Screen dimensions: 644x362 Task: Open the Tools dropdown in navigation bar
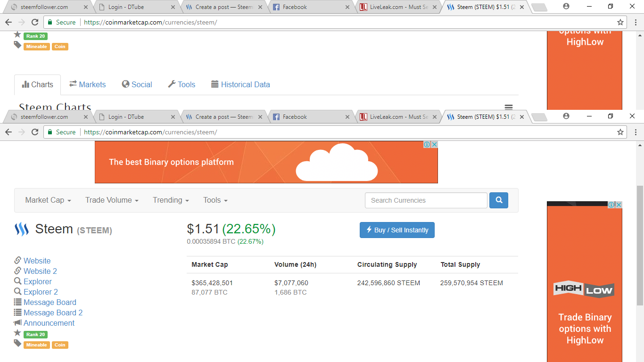click(215, 200)
